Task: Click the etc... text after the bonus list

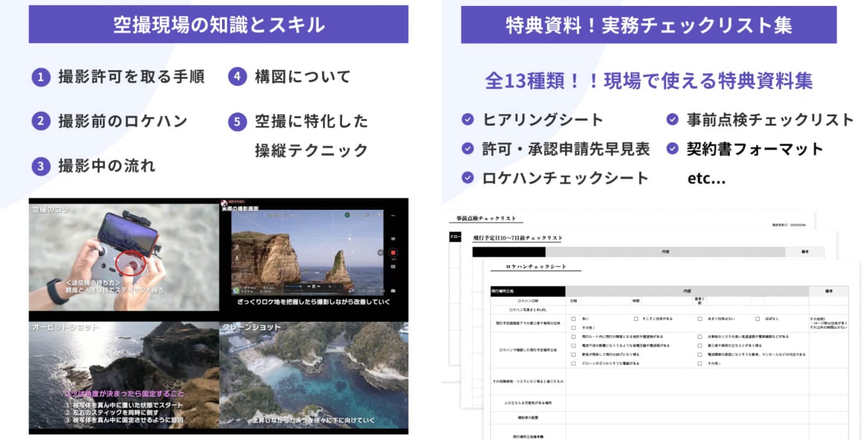Action: coord(706,178)
